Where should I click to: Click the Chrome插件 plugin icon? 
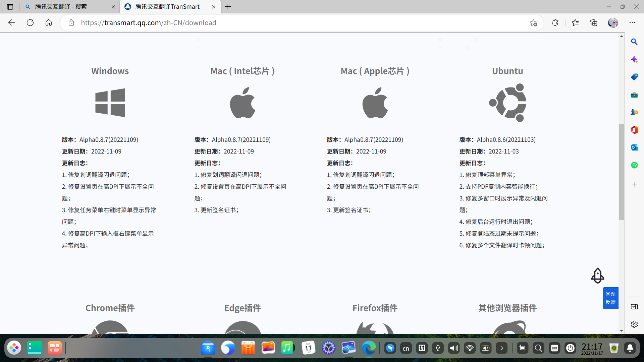(x=110, y=330)
